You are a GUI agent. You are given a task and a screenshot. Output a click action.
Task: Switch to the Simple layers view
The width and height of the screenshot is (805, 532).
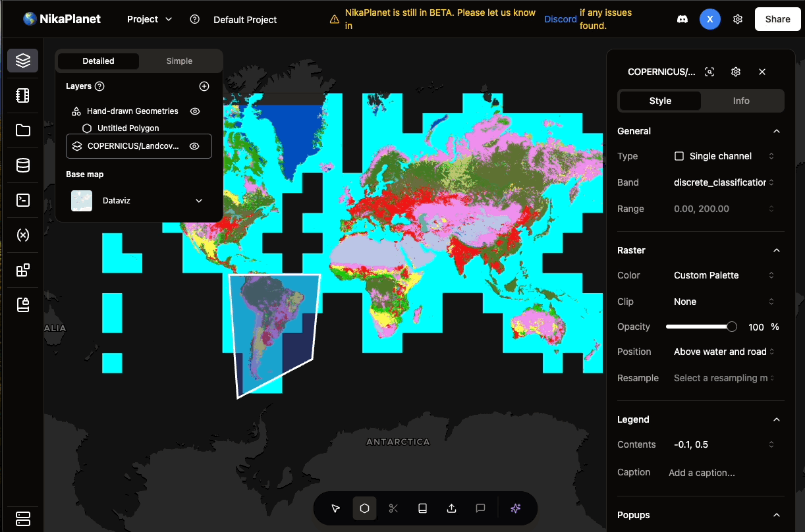click(x=179, y=61)
